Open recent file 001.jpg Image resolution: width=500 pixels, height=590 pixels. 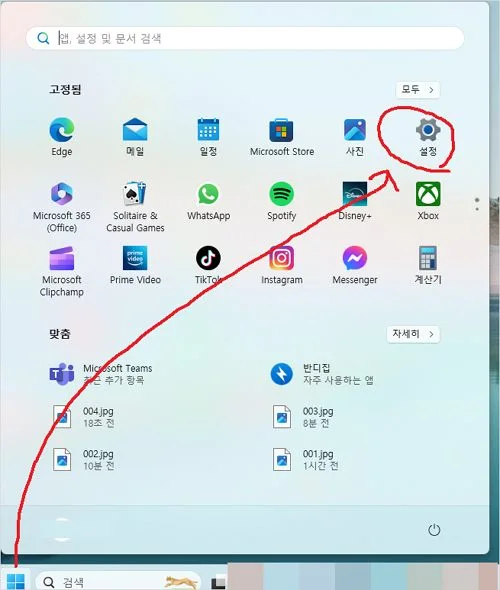[305, 459]
